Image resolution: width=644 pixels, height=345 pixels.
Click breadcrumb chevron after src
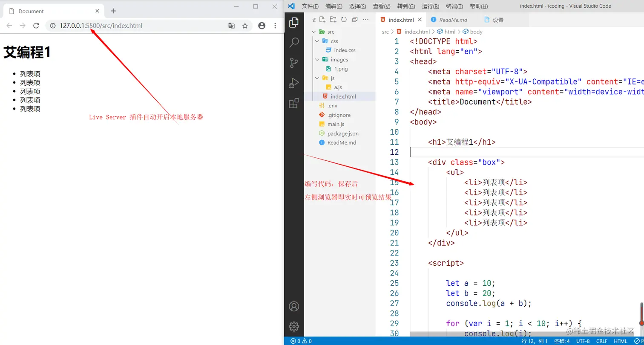[393, 32]
